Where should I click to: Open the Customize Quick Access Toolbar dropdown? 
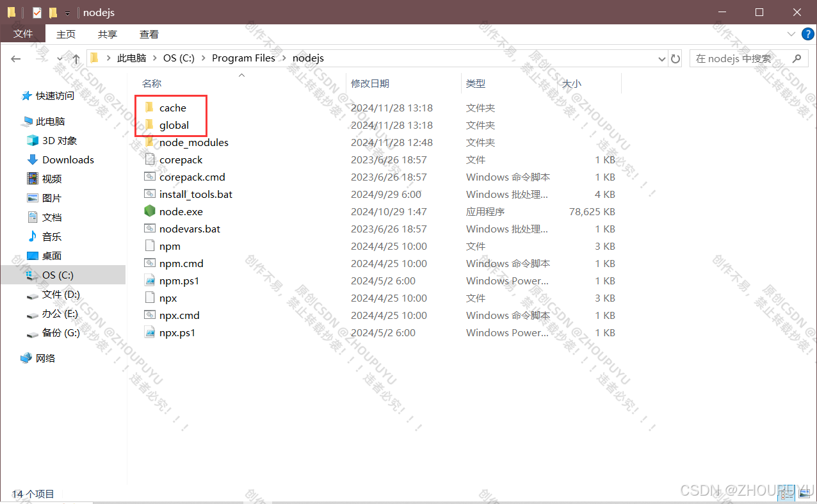click(67, 13)
